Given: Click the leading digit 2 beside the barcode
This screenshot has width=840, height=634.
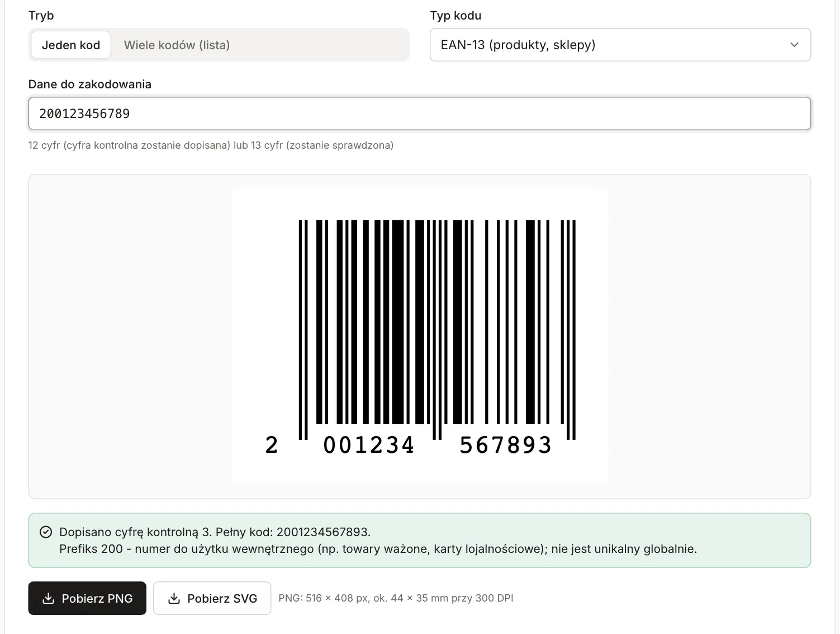Looking at the screenshot, I should tap(272, 446).
